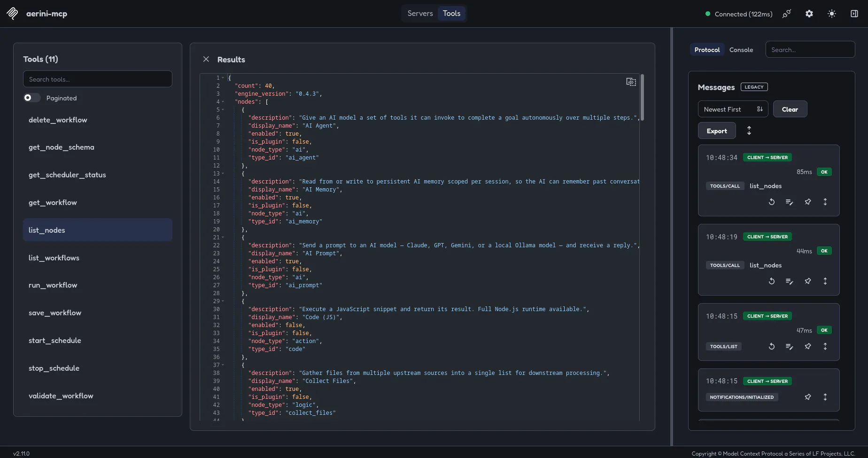The image size is (868, 458).
Task: Replay the 10:48:34 list_nodes request
Action: point(772,202)
